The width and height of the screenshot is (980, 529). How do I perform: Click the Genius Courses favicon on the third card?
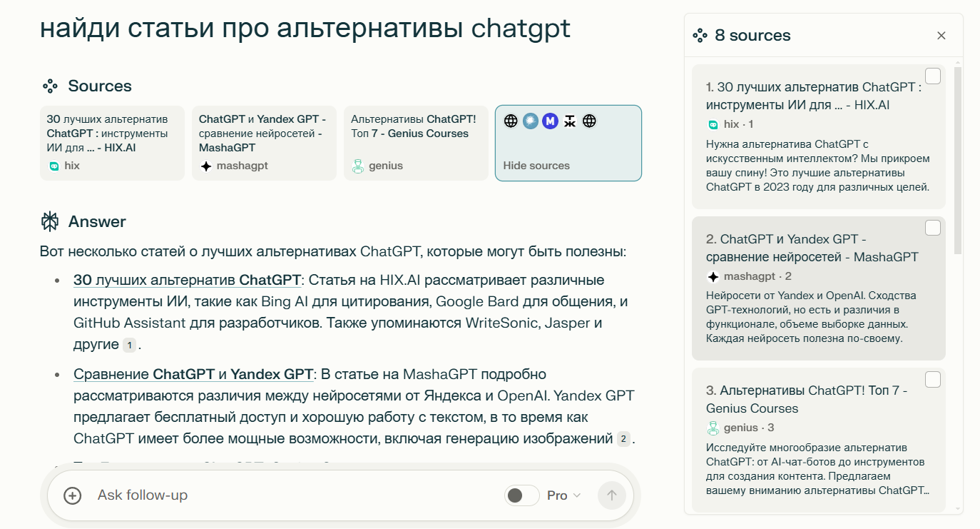(x=359, y=166)
